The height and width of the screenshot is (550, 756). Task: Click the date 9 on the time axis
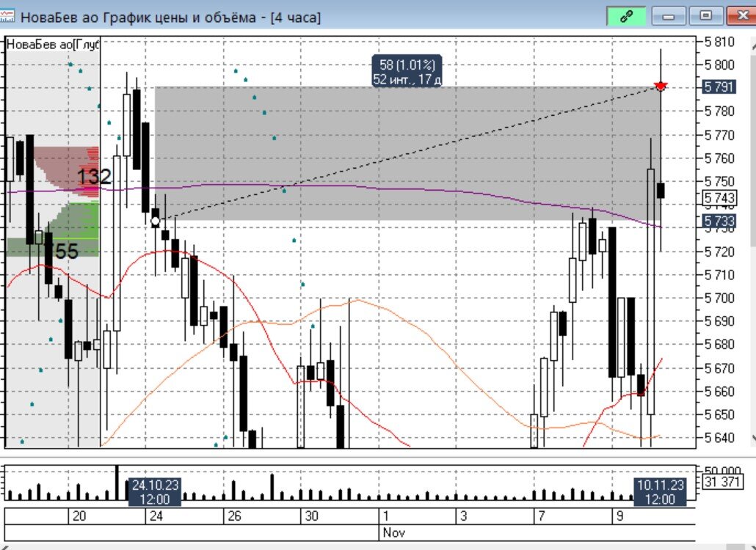click(619, 516)
